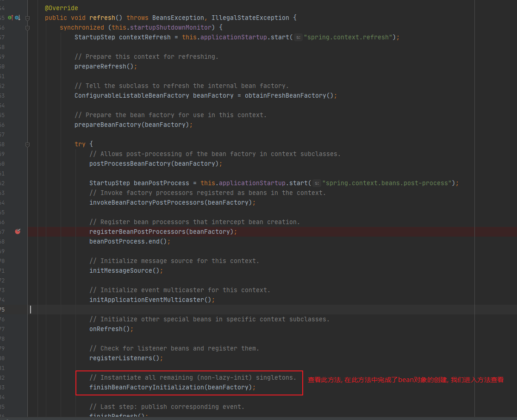Click comment "Last step: publish corresponding event"
The width and height of the screenshot is (517, 420).
pyautogui.click(x=167, y=407)
